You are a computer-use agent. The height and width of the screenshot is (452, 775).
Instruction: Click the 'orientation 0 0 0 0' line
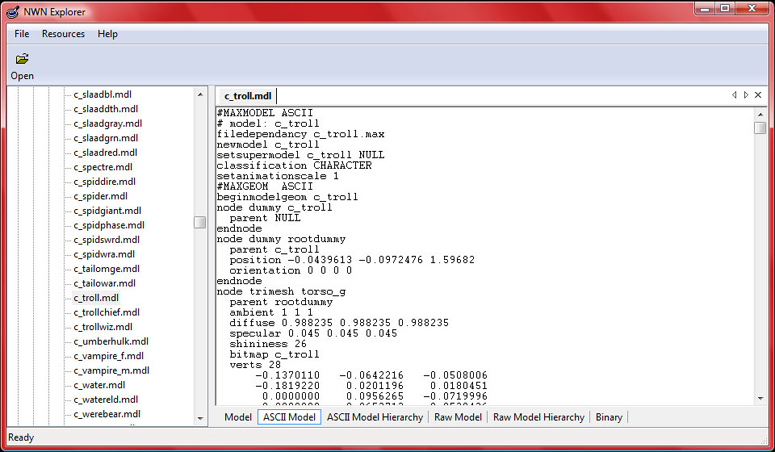click(291, 271)
